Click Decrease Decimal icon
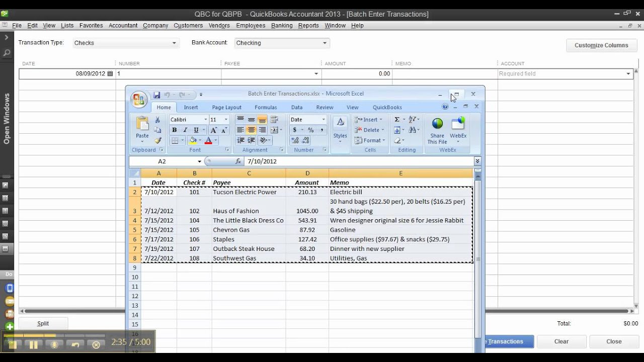The height and width of the screenshot is (362, 644). (x=305, y=141)
